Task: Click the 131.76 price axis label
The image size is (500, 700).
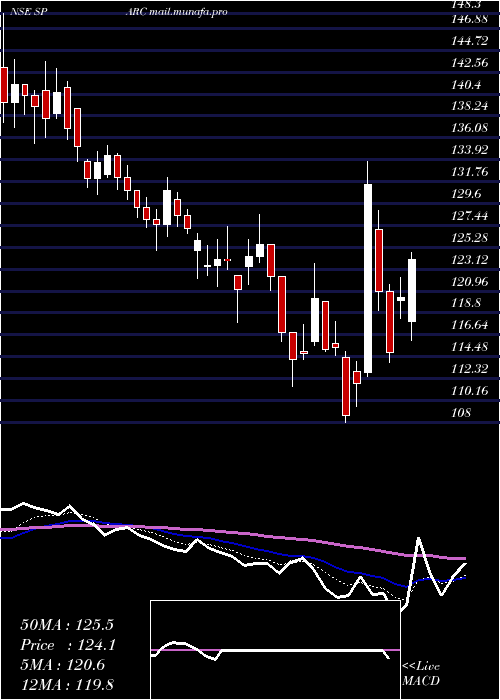Action: coord(470,172)
